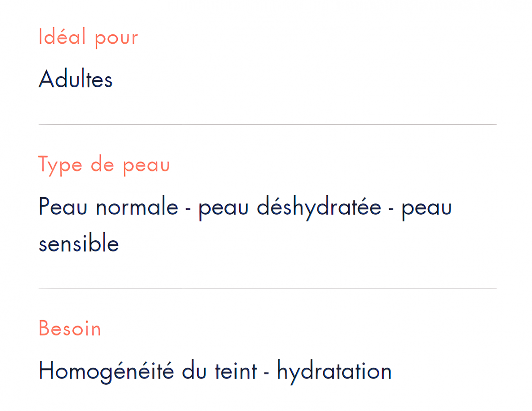Click the word "hydratation"

coord(334,371)
